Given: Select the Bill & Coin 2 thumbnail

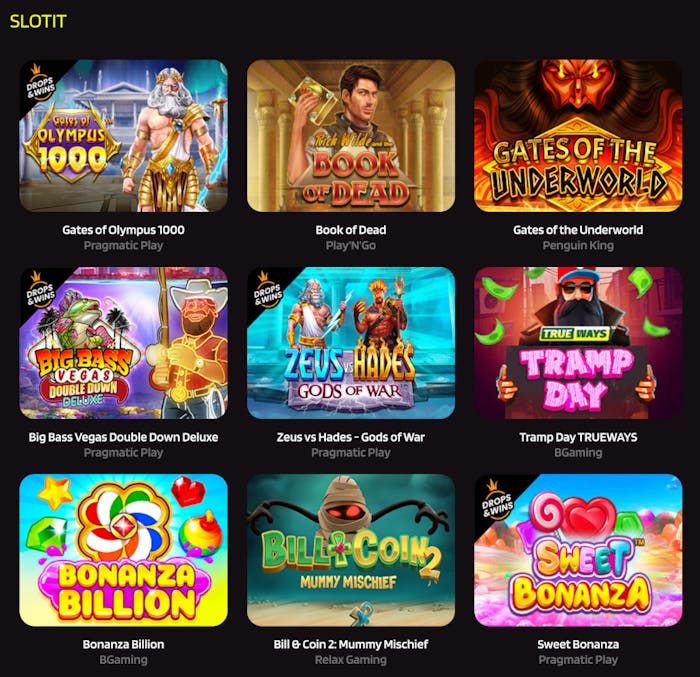Looking at the screenshot, I should tap(351, 550).
